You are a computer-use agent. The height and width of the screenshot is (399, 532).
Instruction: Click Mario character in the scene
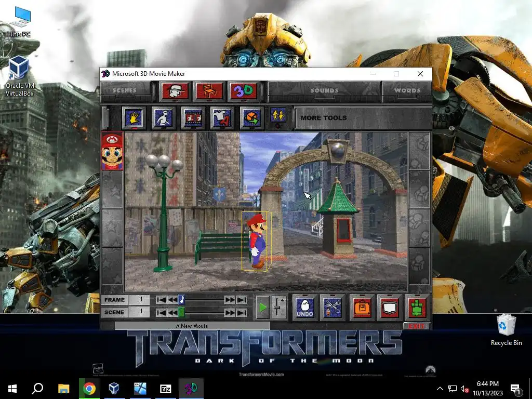[x=257, y=241]
